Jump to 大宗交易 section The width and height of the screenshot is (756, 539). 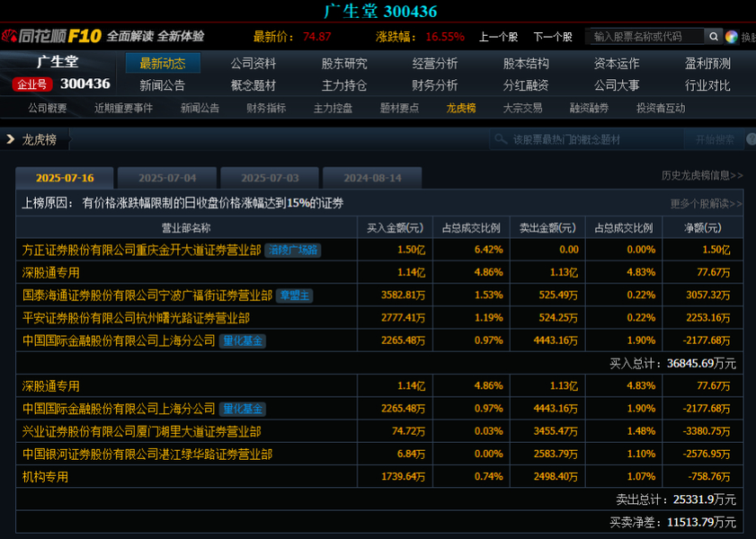pos(522,109)
